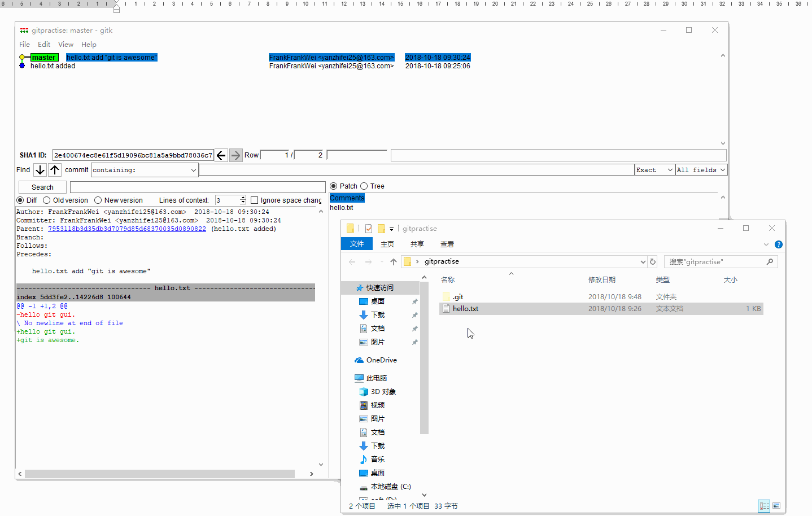Click the up-arrow to go to parent folder

394,261
